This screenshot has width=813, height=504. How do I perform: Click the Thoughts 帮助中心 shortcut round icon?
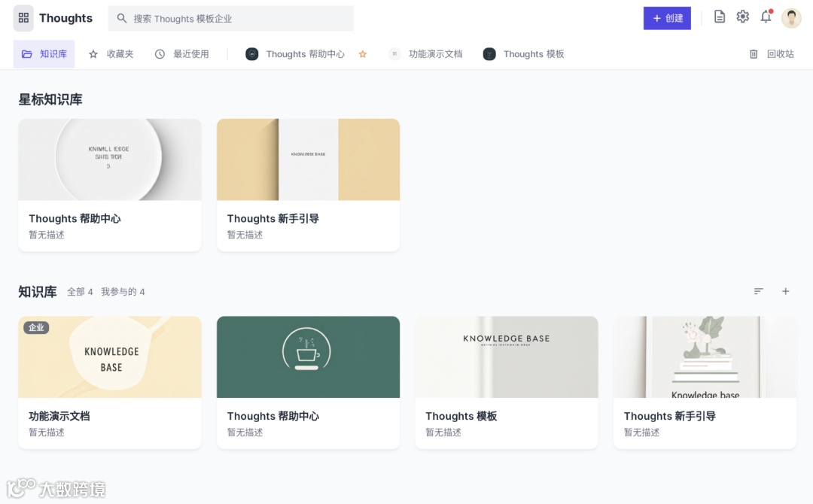[252, 54]
